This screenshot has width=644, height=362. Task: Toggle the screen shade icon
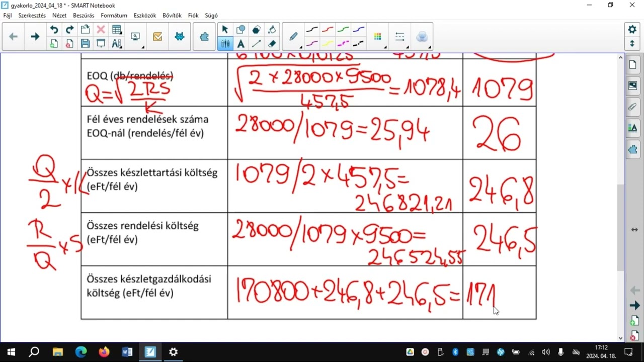tap(101, 44)
